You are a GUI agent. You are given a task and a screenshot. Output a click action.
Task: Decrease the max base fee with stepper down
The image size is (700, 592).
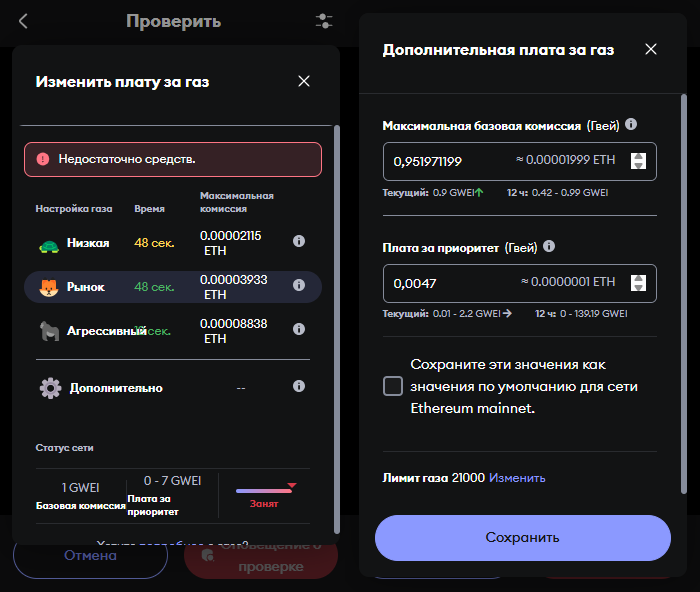click(x=638, y=165)
